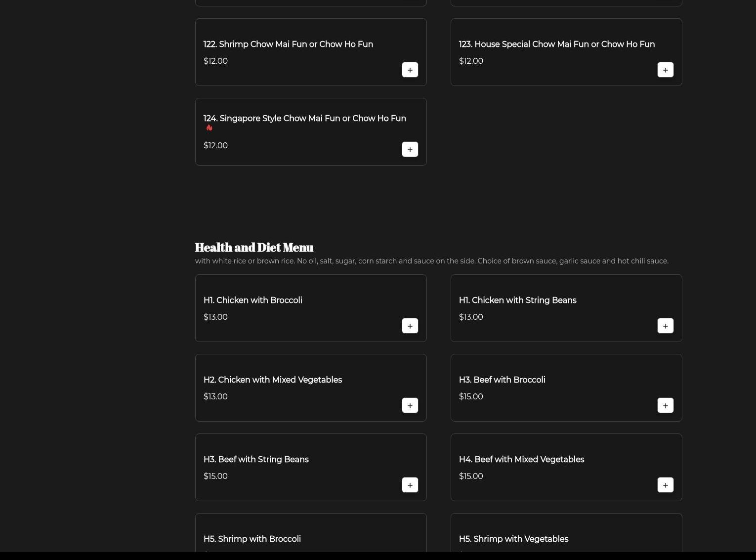756x560 pixels.
Task: Add 124. Singapore Style Chow Mai Fun via plus
Action: point(410,149)
